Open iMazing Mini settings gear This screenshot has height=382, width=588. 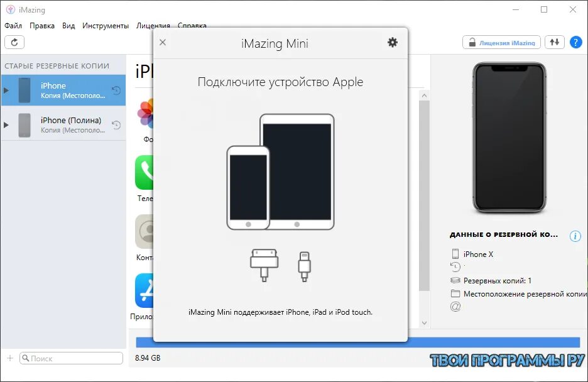pyautogui.click(x=392, y=42)
